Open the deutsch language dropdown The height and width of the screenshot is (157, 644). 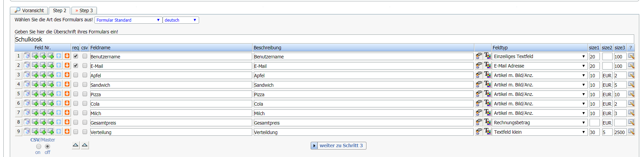coord(181,20)
